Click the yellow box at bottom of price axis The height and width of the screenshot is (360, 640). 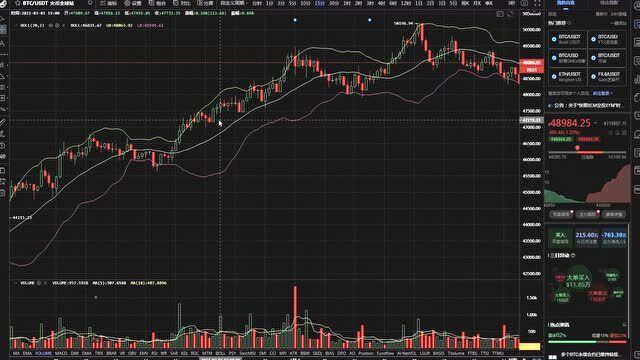coord(529,347)
